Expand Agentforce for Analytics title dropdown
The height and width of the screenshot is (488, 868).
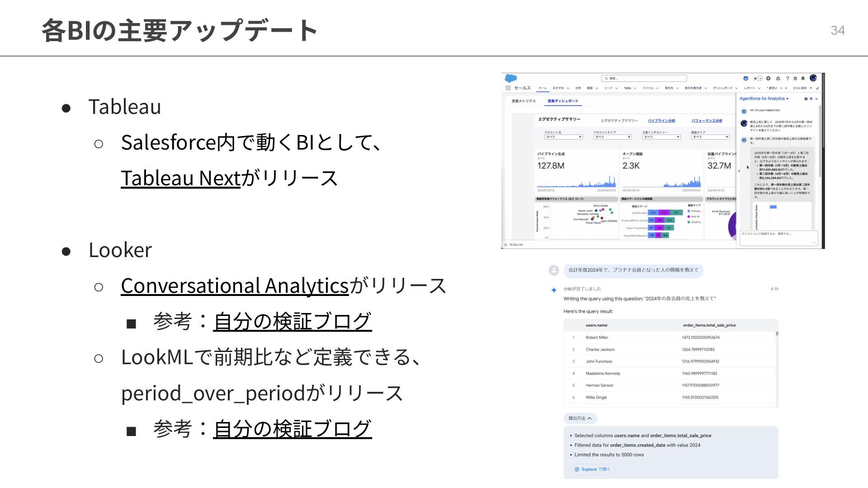point(787,99)
